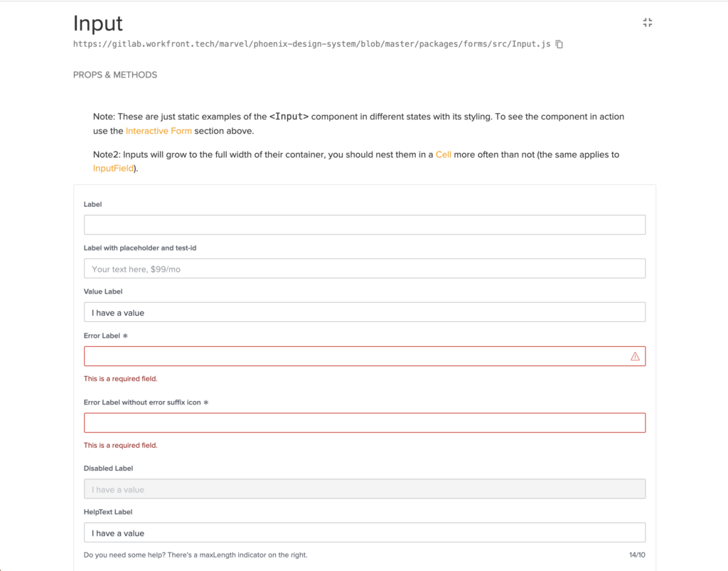Click the "Disabled Label" label text
This screenshot has height=571, width=728.
coord(108,469)
